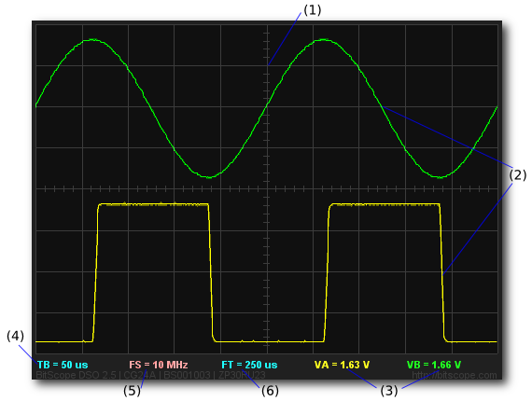
Task: Click the FT = 250 us frame time readout
Action: [x=249, y=365]
